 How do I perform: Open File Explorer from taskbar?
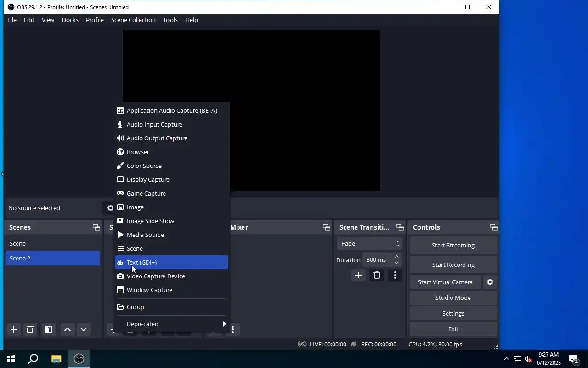tap(56, 359)
